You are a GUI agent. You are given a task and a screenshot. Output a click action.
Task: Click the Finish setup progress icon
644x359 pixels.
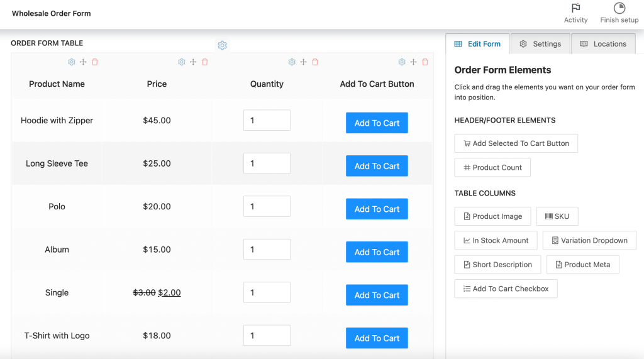[619, 9]
